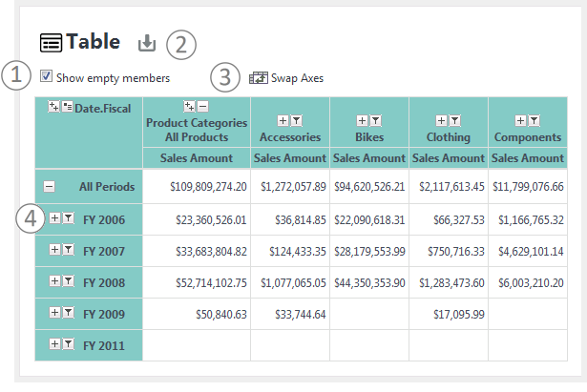
Task: Expand the FY 2011 row
Action: tap(54, 343)
